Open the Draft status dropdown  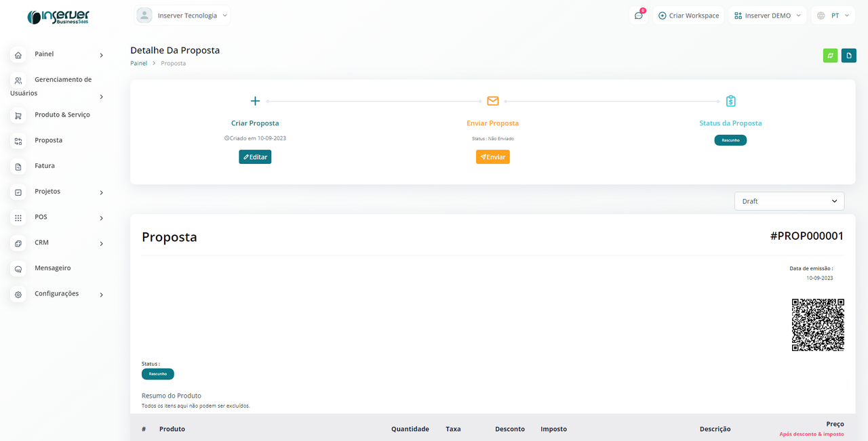[789, 201]
